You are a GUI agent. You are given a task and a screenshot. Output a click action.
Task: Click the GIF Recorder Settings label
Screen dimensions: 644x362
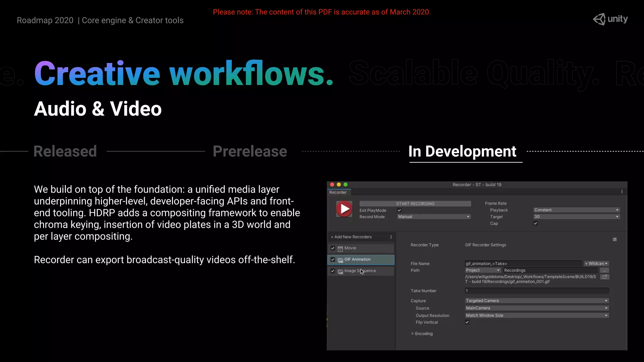click(x=486, y=245)
